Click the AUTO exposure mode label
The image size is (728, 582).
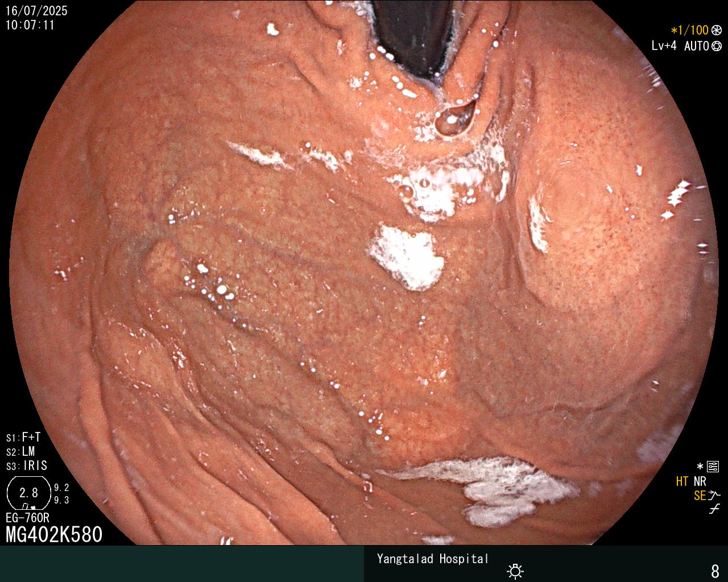click(696, 46)
